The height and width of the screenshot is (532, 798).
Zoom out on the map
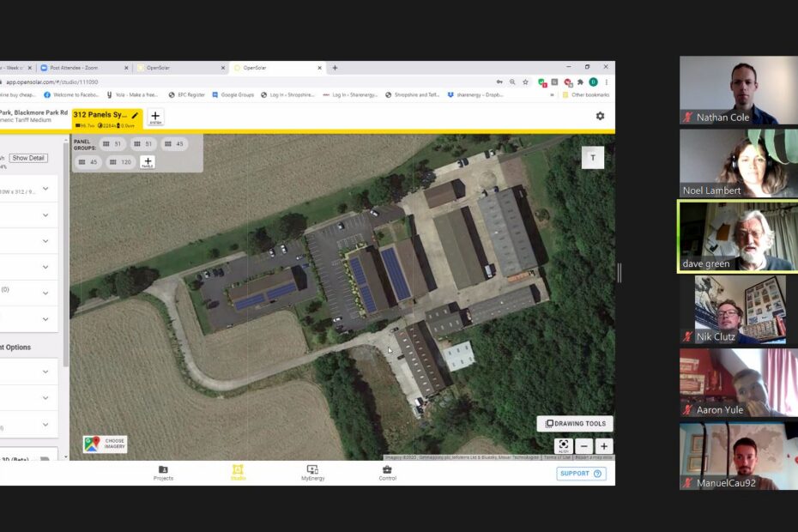point(583,446)
